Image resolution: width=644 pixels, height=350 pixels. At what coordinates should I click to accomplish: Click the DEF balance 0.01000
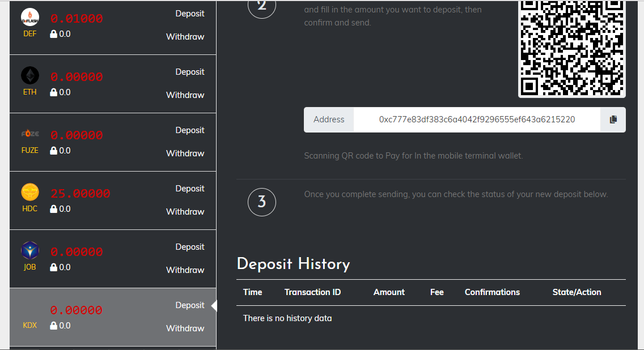(77, 19)
